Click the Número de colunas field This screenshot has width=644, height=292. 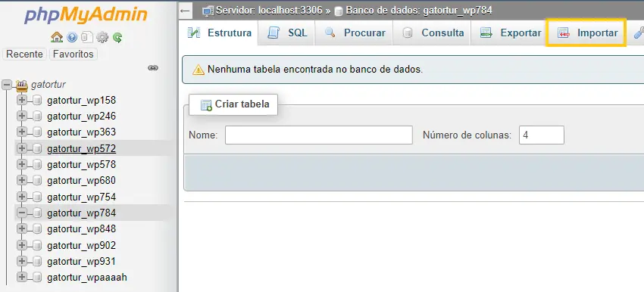pos(541,135)
